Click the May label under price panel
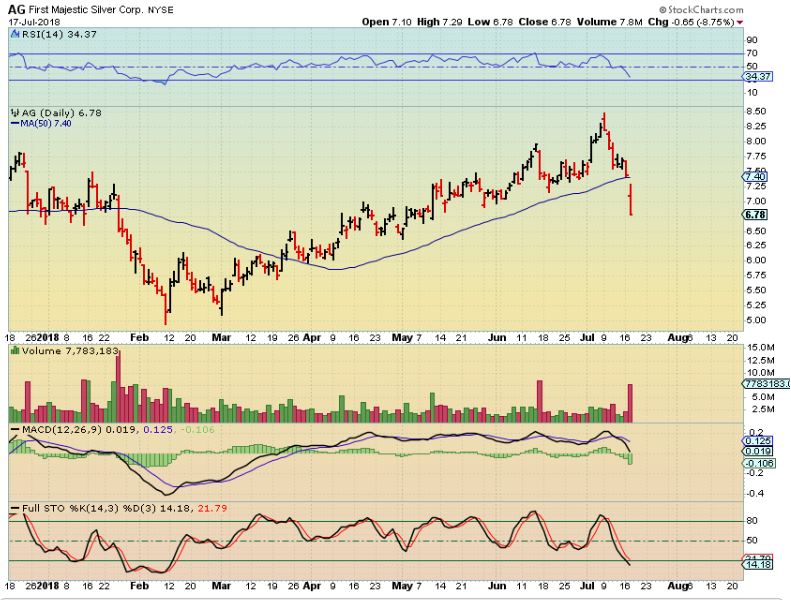The height and width of the screenshot is (600, 791). [402, 338]
